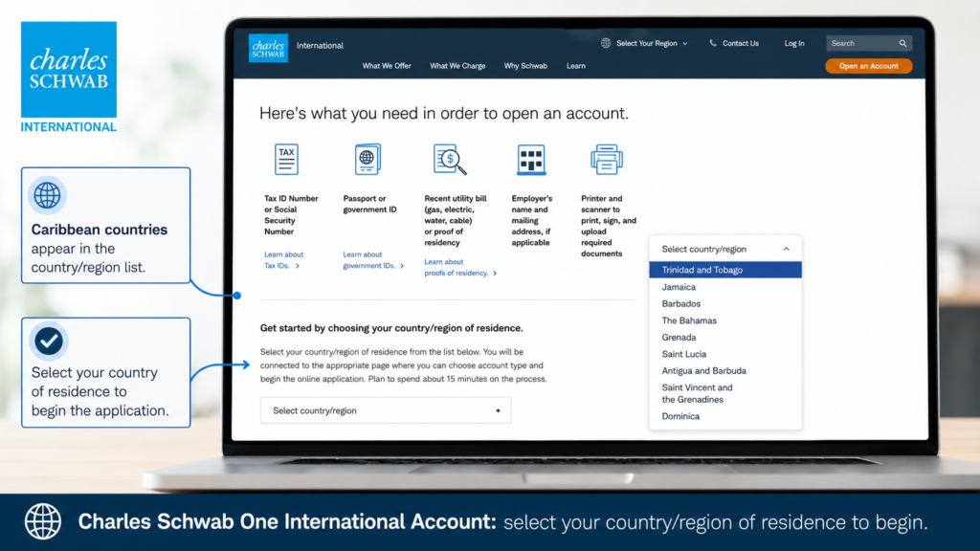Click the globe icon in Caribbean countries card
Image resolution: width=980 pixels, height=551 pixels.
[x=48, y=195]
